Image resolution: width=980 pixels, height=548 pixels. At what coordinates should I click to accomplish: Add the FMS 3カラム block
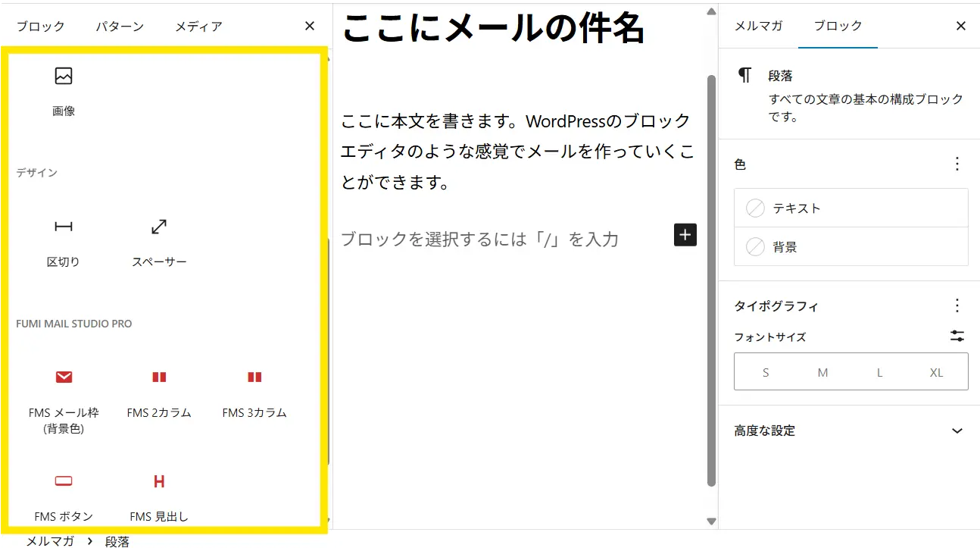pos(254,391)
